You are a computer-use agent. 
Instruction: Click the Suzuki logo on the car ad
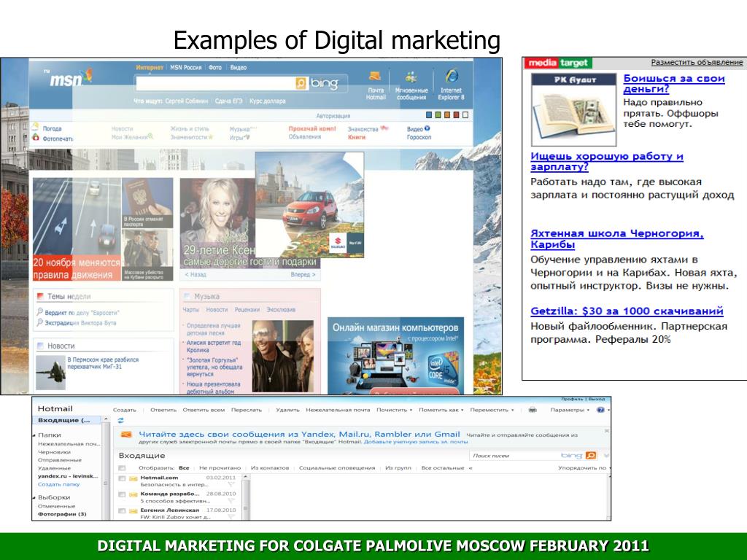337,244
